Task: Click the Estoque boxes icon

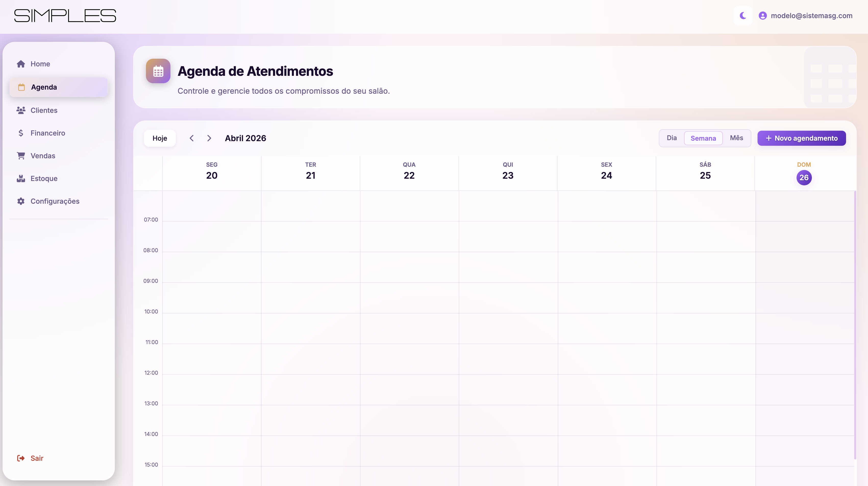Action: [x=21, y=179]
